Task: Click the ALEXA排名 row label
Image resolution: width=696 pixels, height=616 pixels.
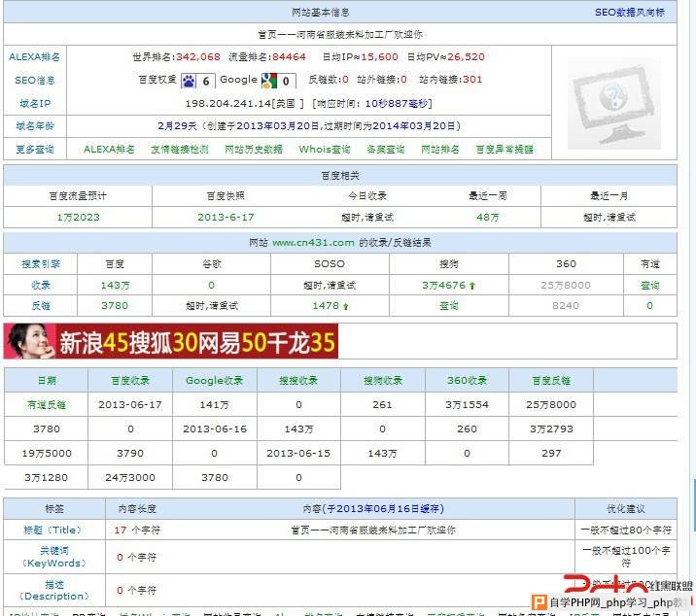Action: 35,56
